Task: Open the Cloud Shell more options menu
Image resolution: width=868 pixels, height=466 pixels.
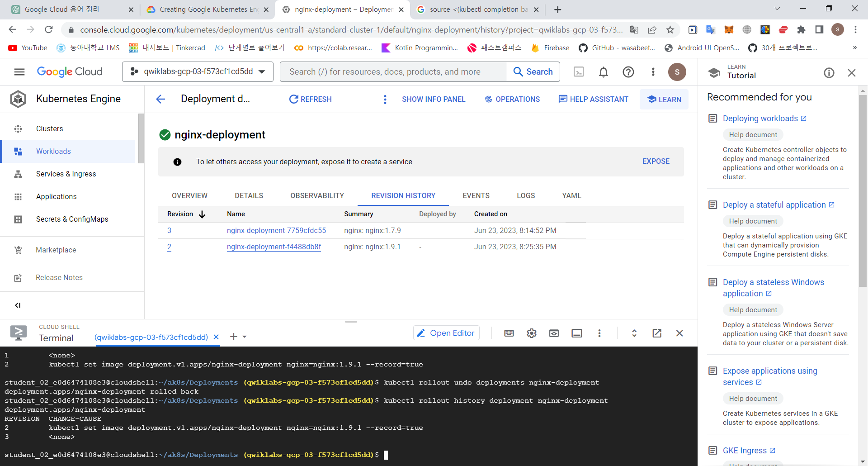Action: [x=599, y=333]
